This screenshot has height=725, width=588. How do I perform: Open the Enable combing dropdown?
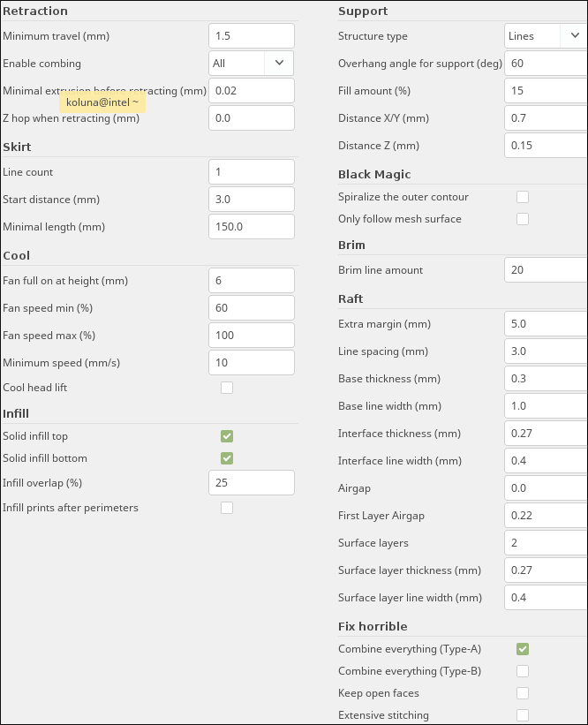point(251,64)
